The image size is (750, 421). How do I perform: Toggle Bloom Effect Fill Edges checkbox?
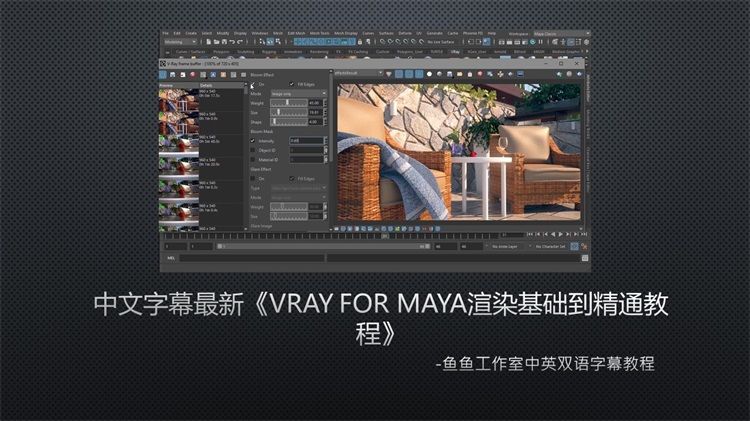point(292,84)
